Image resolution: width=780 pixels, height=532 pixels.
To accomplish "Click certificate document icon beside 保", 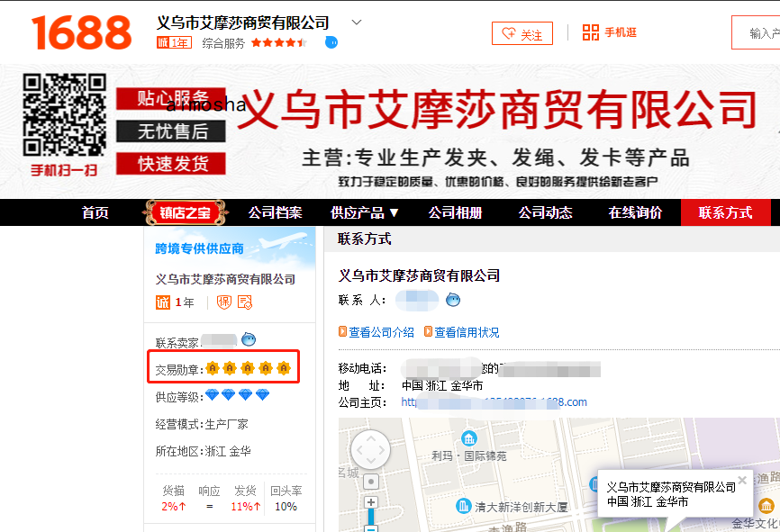I will point(245,302).
